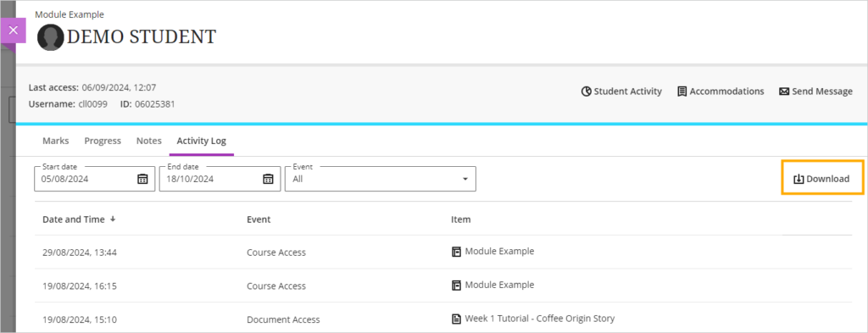
Task: Select the 29/08/2024, 13:44 entry
Action: coord(442,253)
